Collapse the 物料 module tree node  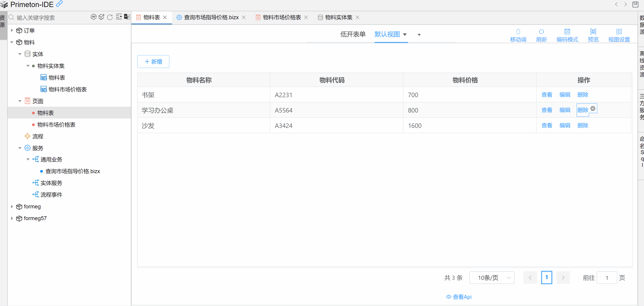coord(12,42)
